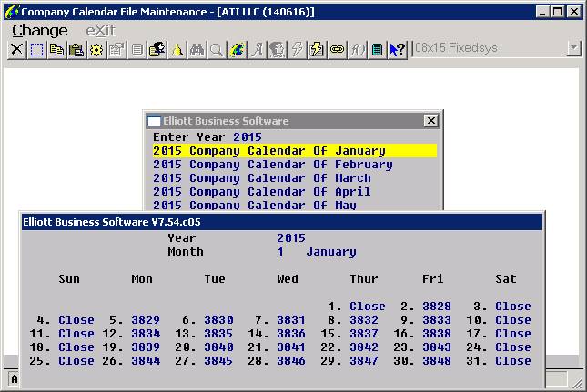The width and height of the screenshot is (587, 392).
Task: Close the Elliott Business Software year popup
Action: [431, 120]
